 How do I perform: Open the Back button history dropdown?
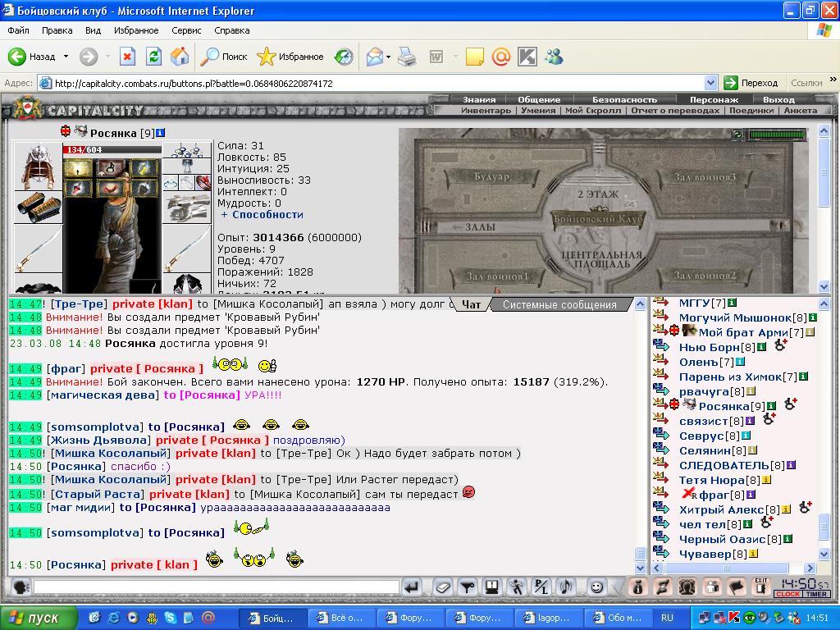66,57
